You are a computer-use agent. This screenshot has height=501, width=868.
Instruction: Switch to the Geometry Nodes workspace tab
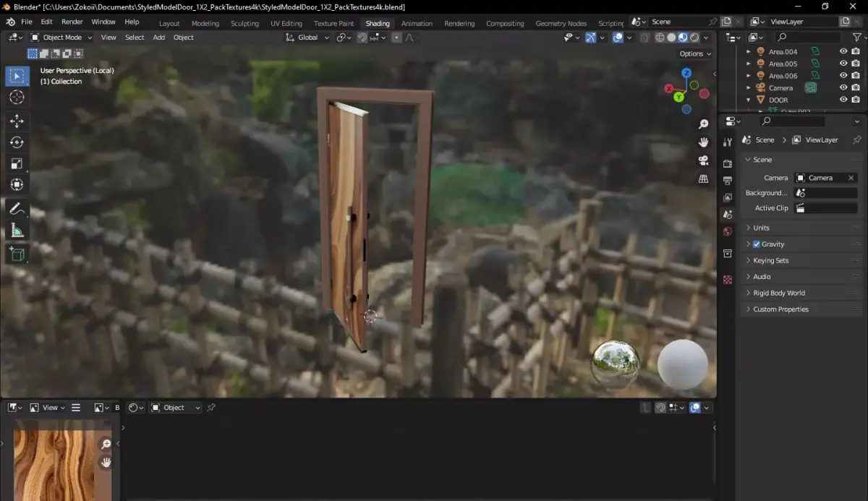tap(561, 23)
